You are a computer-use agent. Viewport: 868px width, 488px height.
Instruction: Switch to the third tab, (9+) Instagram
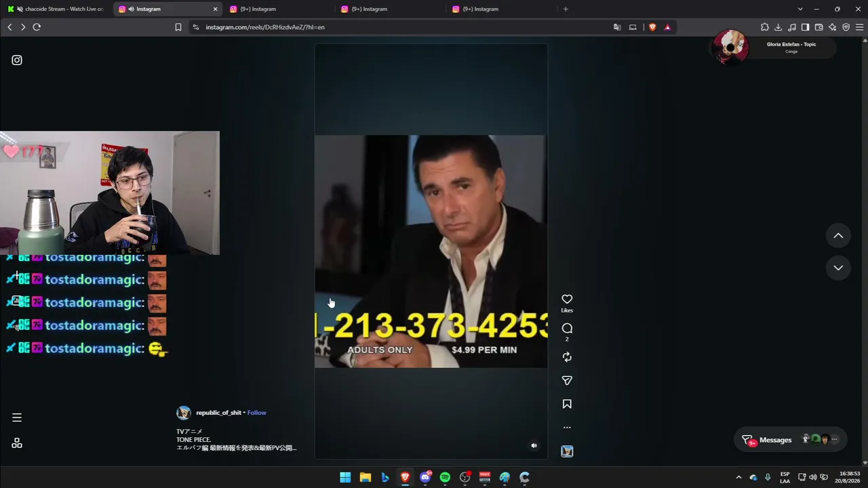(278, 9)
